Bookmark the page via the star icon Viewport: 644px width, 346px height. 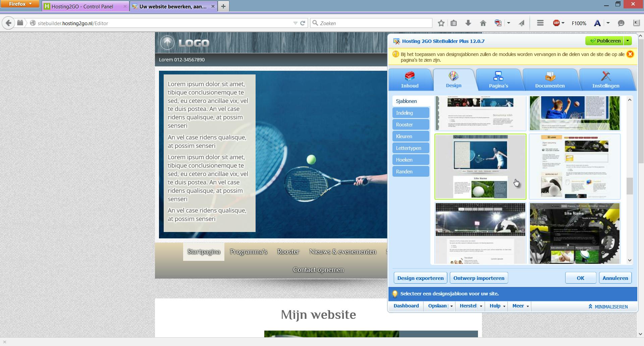click(x=441, y=23)
